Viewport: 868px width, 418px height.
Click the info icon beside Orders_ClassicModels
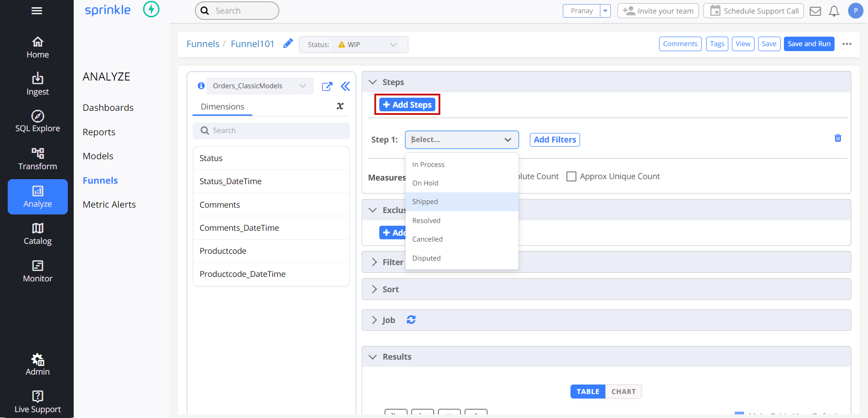[201, 85]
